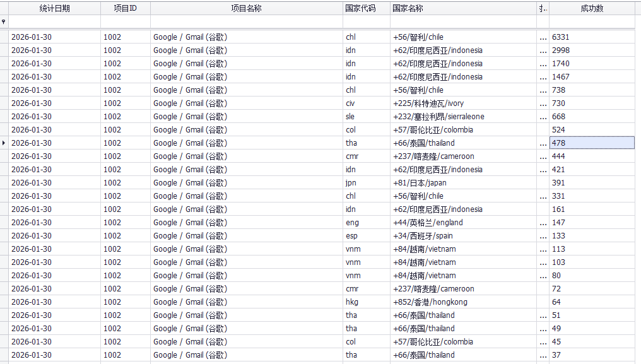
Task: Select the '+232/塞拉利昂/sierraleone' cell
Action: [x=463, y=117]
